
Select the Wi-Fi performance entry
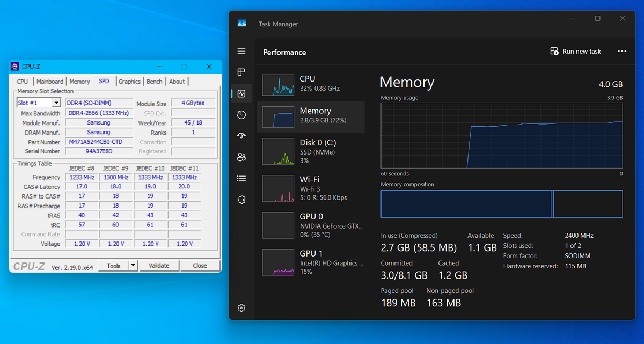[x=311, y=188]
